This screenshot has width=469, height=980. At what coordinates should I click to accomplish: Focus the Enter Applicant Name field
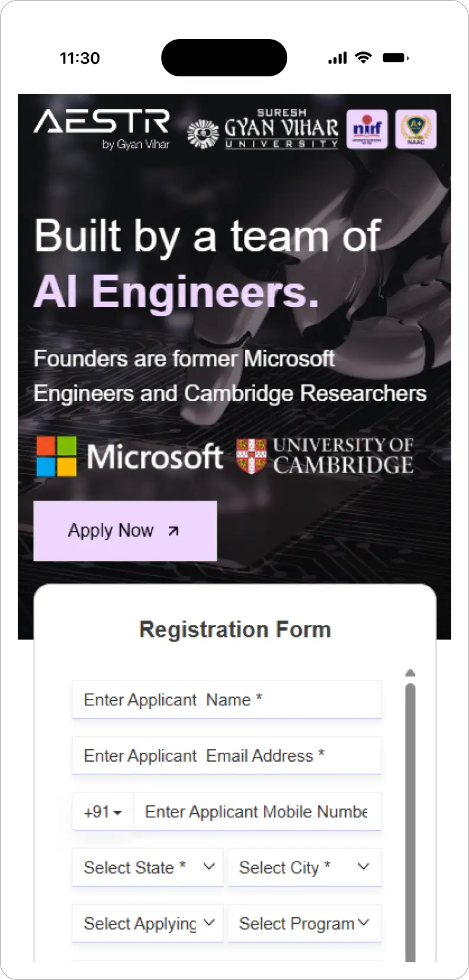click(226, 700)
